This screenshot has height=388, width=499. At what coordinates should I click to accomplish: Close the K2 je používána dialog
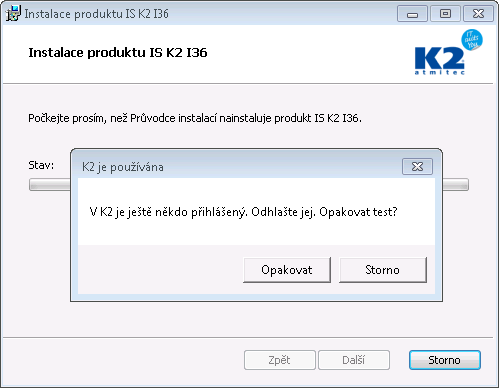(417, 166)
